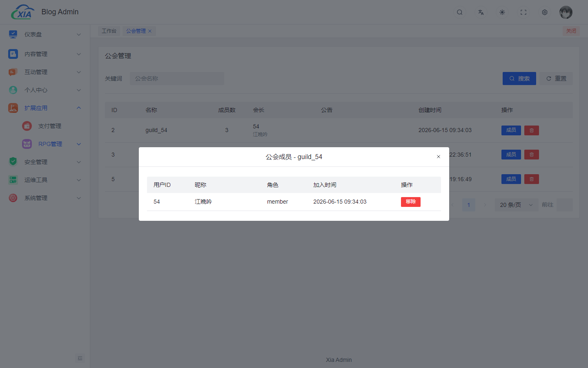The height and width of the screenshot is (368, 588).
Task: Activate the fullscreen icon
Action: coord(523,12)
